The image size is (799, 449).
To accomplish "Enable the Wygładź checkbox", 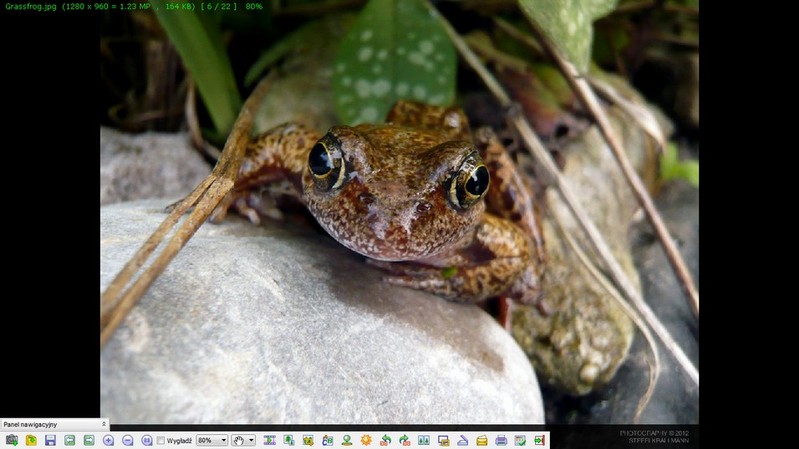I will (x=161, y=440).
